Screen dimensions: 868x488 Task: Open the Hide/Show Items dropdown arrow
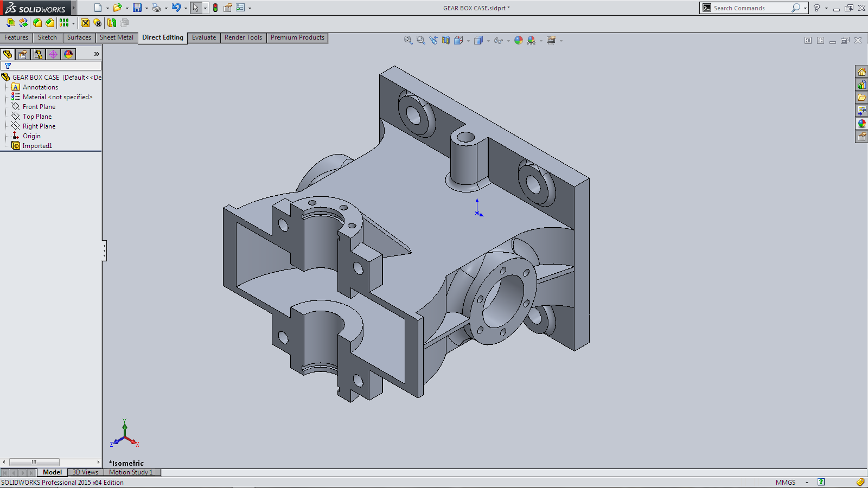click(x=508, y=41)
